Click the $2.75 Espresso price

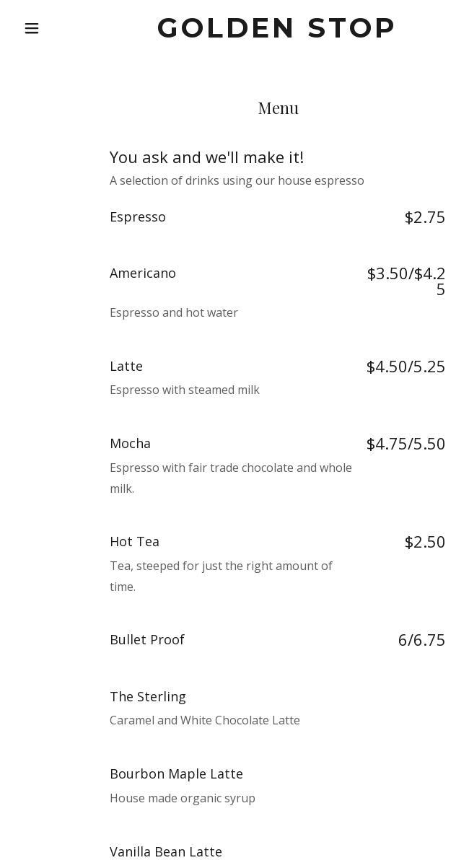[x=424, y=217]
